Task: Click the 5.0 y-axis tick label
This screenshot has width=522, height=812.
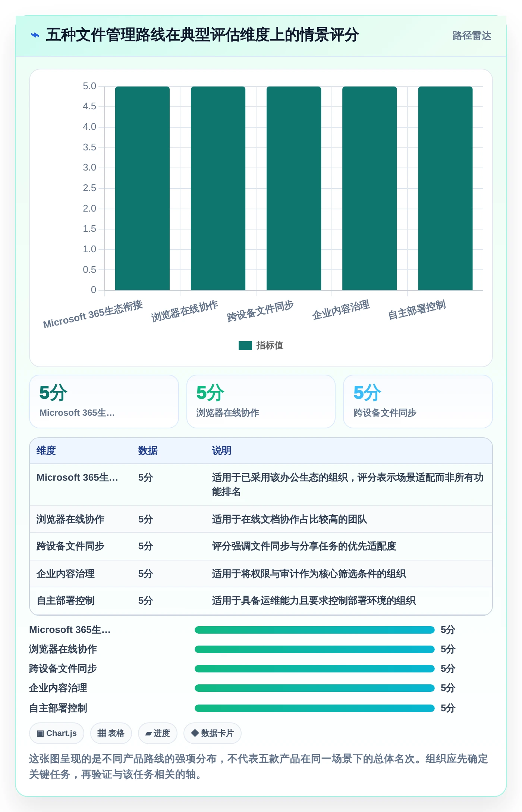Action: click(89, 86)
